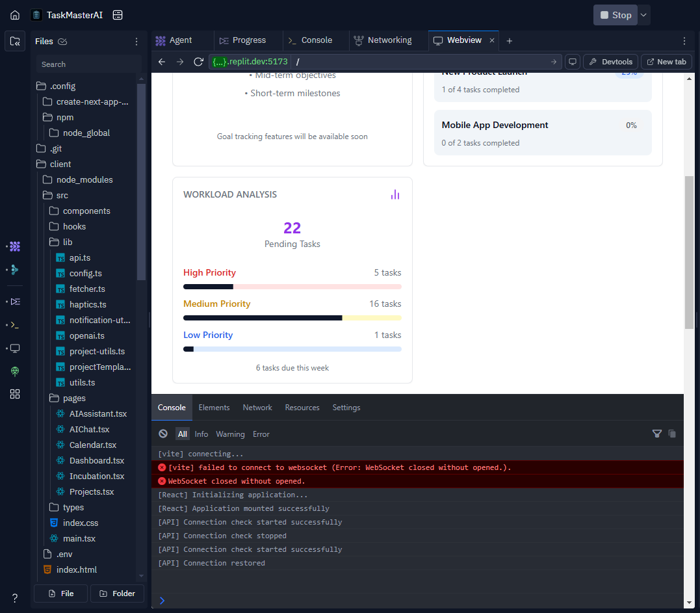Filter console by Info messages
Viewport: 700px width, 613px height.
[x=201, y=434]
